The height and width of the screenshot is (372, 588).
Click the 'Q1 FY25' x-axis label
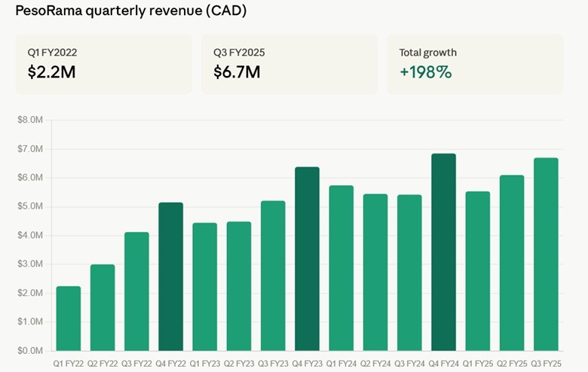click(x=478, y=364)
